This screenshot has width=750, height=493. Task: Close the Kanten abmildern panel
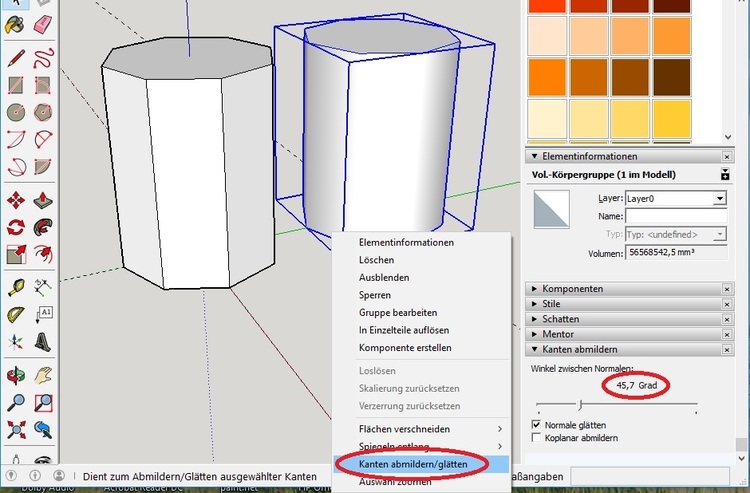point(727,350)
